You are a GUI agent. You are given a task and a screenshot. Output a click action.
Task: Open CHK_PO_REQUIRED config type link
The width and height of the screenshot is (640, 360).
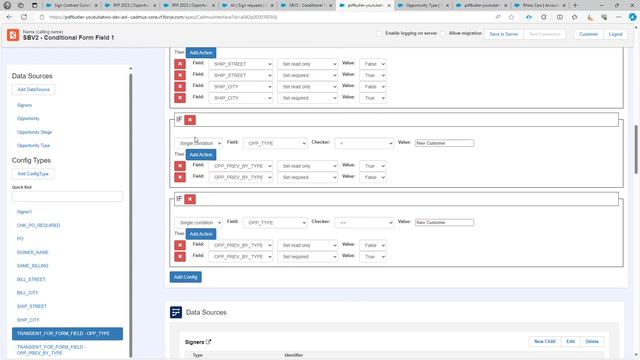pos(38,225)
